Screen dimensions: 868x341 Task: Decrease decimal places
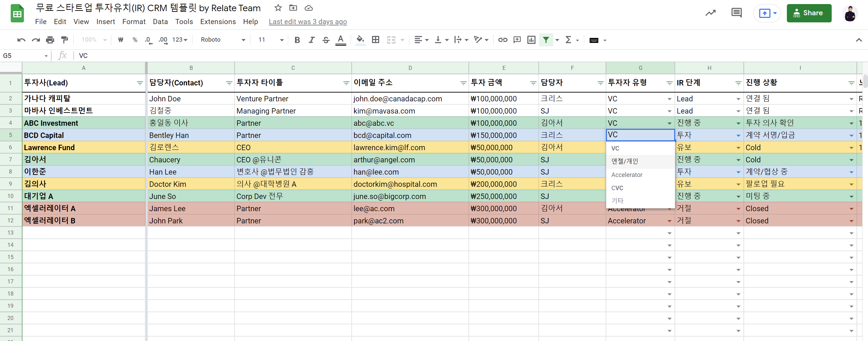click(x=148, y=40)
